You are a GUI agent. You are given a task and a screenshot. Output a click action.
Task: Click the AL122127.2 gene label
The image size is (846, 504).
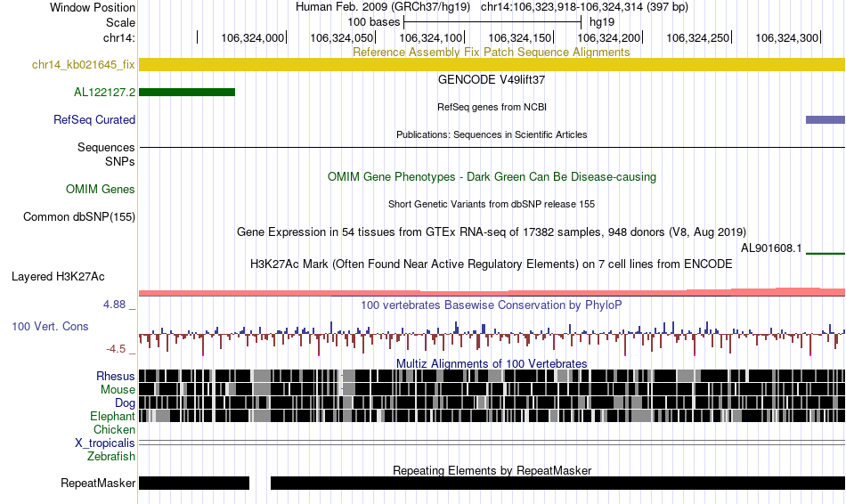pyautogui.click(x=105, y=93)
